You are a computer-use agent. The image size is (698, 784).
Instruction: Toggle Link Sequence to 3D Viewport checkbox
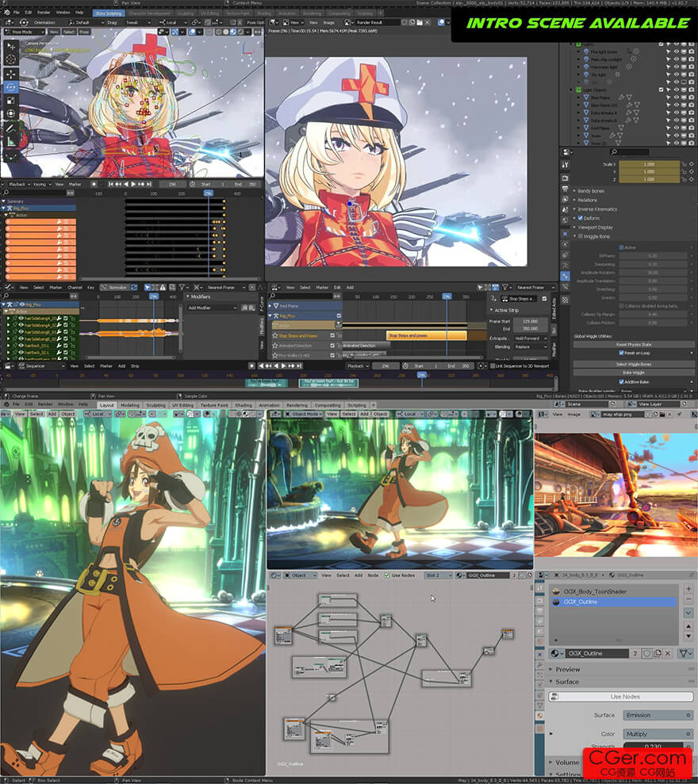pyautogui.click(x=493, y=366)
